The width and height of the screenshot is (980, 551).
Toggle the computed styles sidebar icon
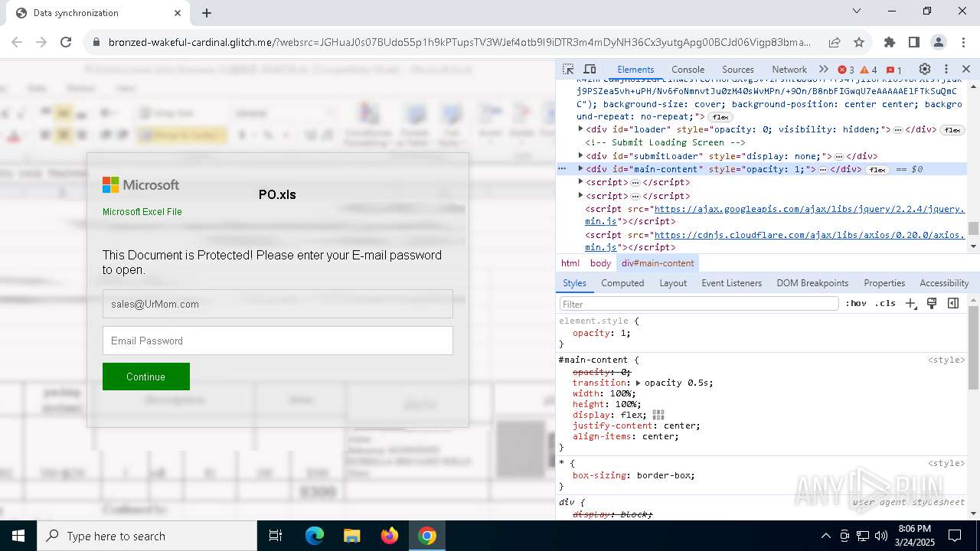click(x=953, y=304)
